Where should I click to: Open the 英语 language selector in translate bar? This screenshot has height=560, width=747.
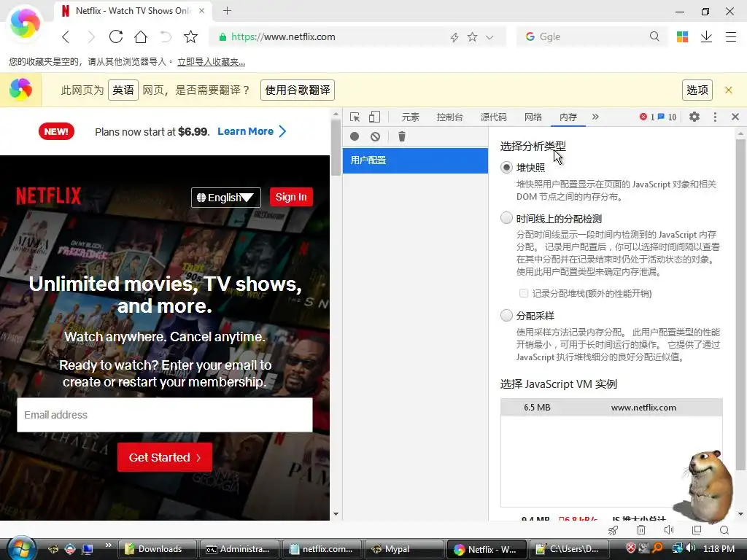point(123,90)
